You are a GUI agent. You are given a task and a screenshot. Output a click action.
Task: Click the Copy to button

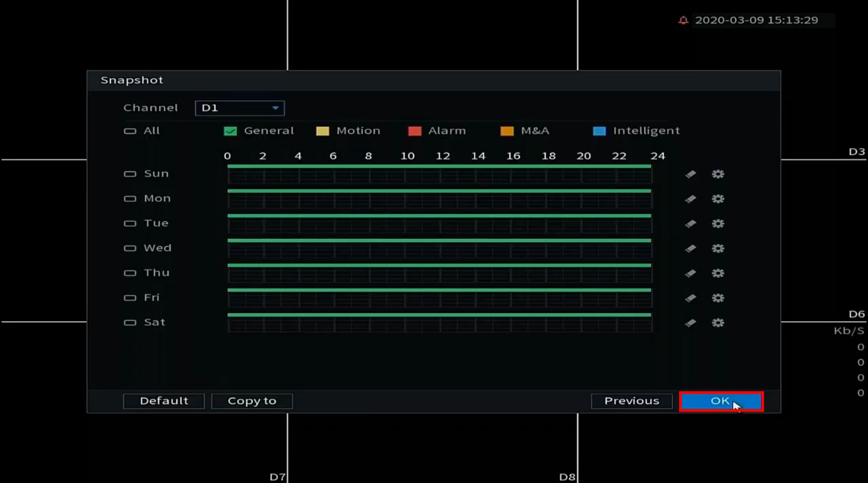pyautogui.click(x=252, y=401)
